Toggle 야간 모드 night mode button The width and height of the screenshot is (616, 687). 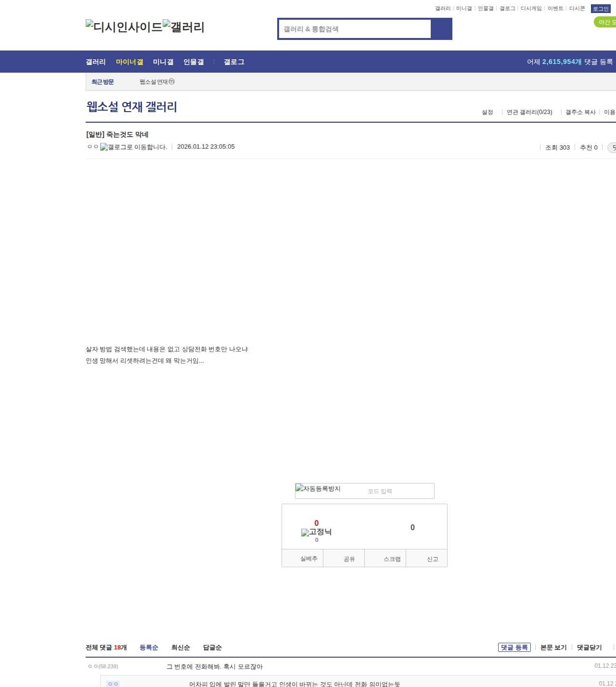pyautogui.click(x=605, y=22)
